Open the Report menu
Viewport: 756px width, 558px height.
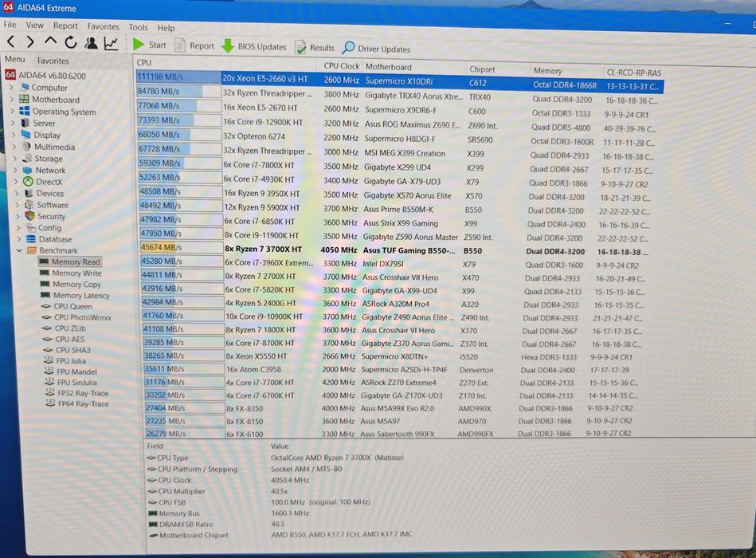coord(65,26)
